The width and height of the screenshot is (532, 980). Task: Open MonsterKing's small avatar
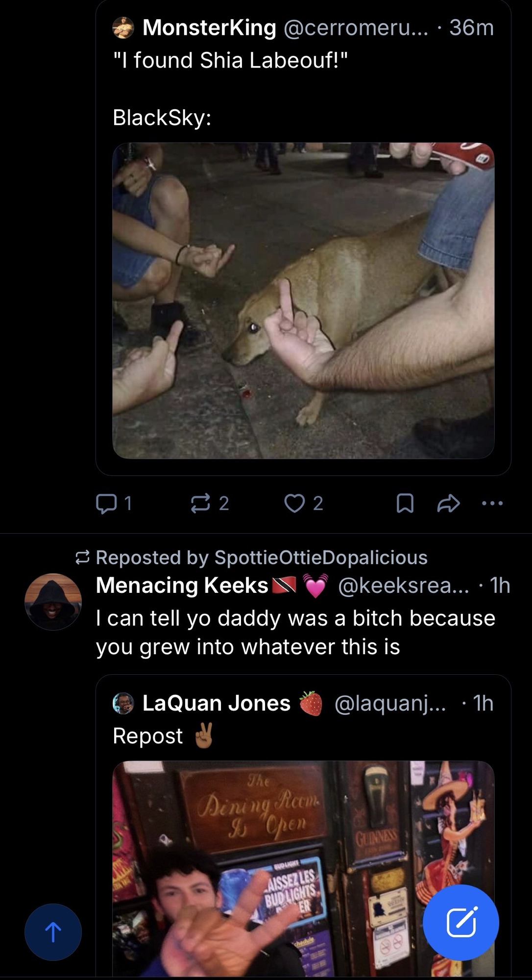point(123,27)
